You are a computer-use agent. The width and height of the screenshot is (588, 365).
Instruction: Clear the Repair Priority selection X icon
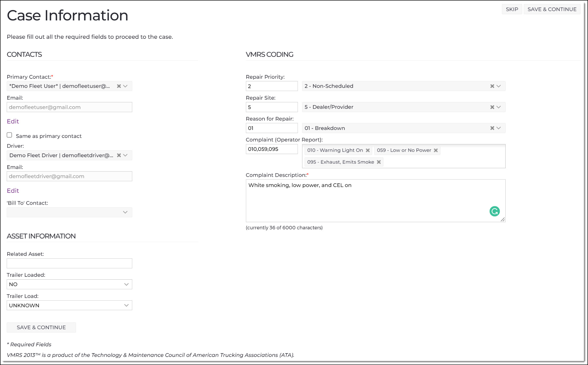492,86
